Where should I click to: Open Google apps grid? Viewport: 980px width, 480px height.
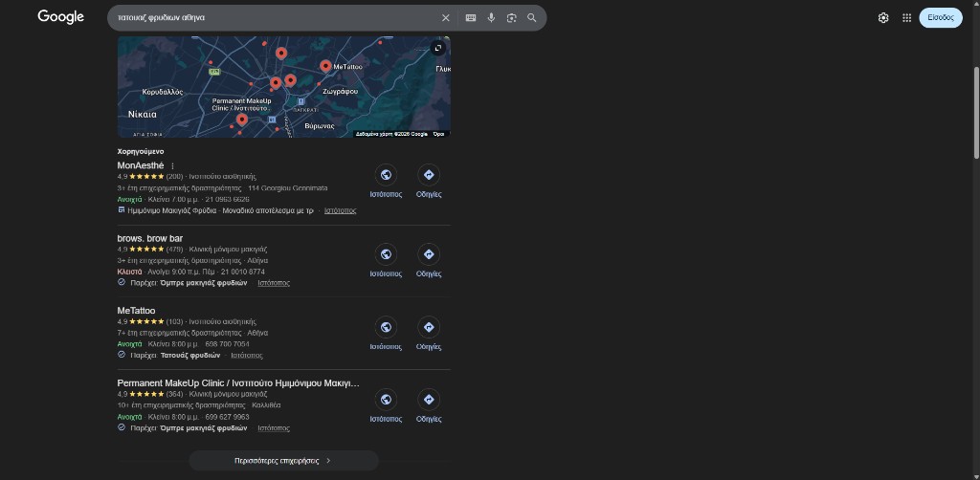pos(907,18)
